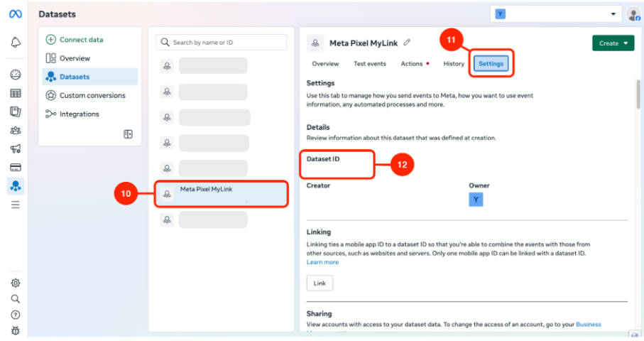Open the help question mark icon

tap(15, 315)
